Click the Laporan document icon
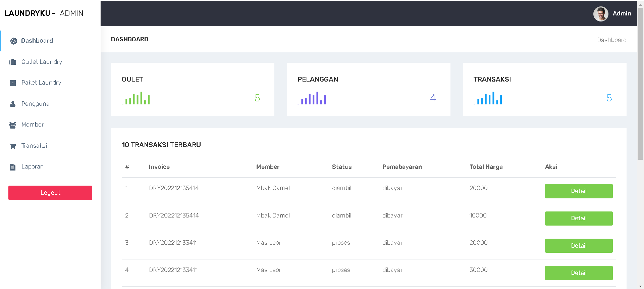Screen dimensions: 644x289 pos(13,167)
